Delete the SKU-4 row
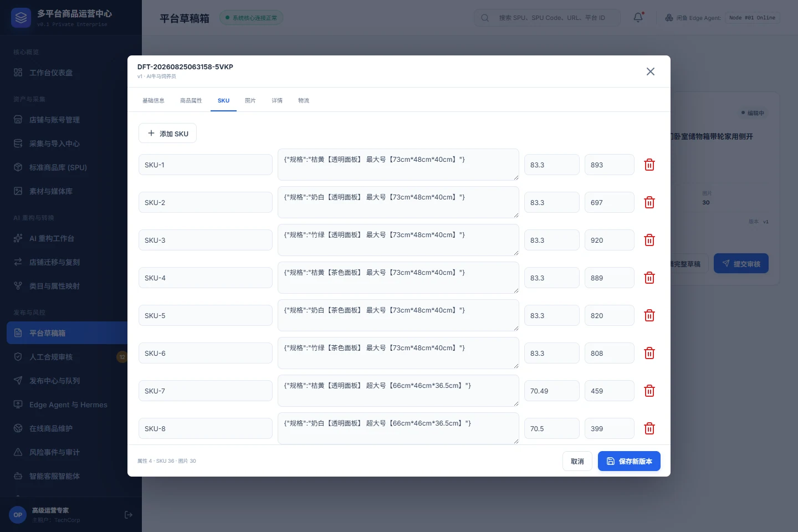Viewport: 798px width, 532px height. point(649,278)
